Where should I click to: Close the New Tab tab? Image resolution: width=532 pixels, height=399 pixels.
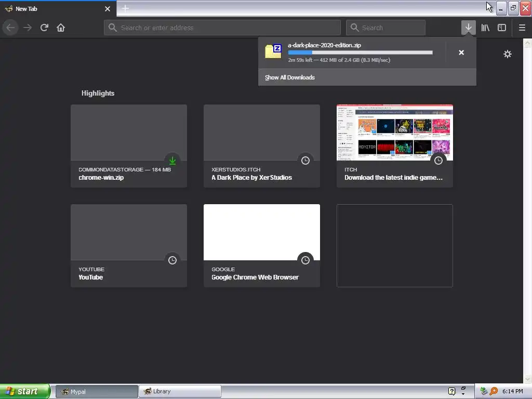tap(108, 9)
